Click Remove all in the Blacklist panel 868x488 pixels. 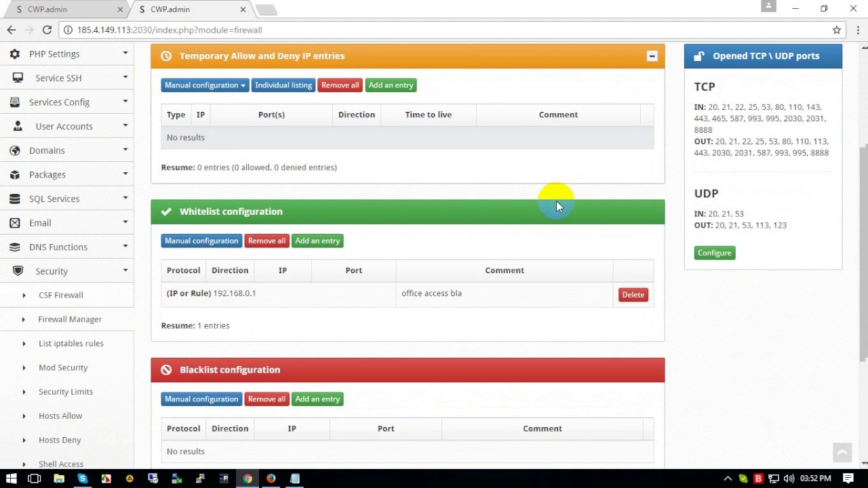point(267,399)
